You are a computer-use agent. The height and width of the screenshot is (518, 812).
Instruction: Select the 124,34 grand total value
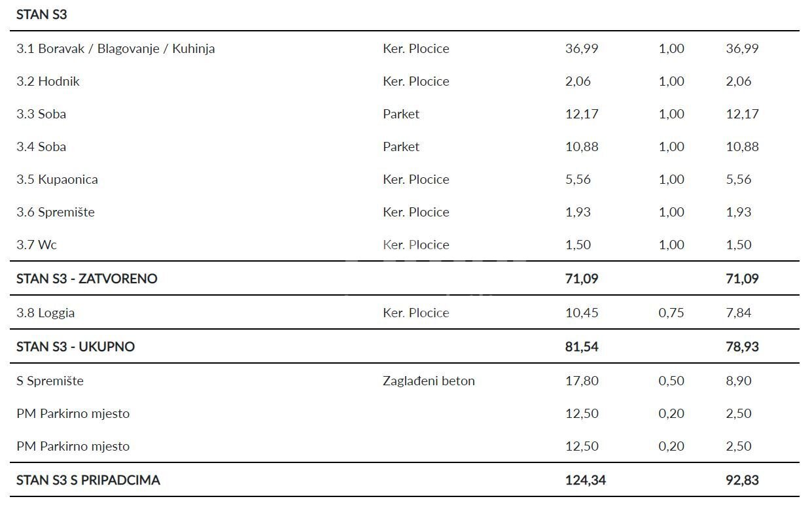[586, 480]
